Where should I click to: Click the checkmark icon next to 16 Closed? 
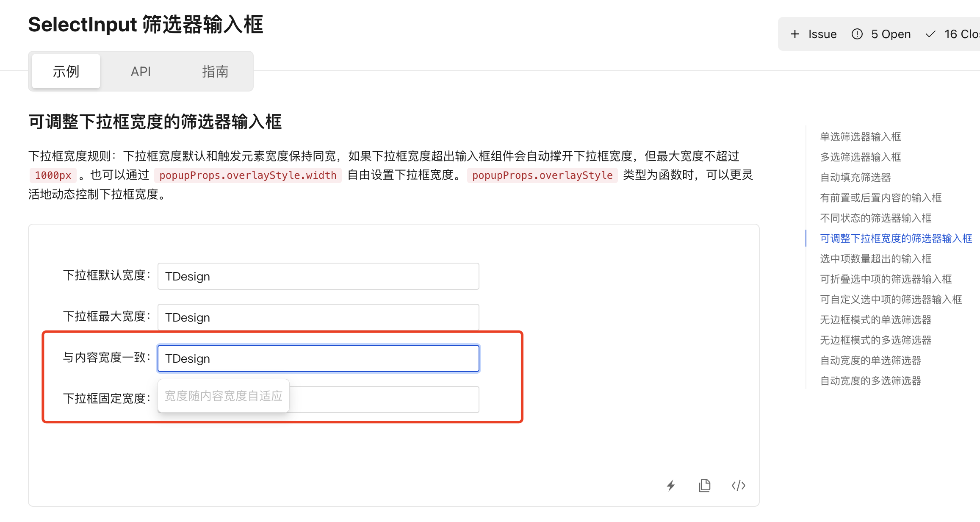tap(930, 34)
